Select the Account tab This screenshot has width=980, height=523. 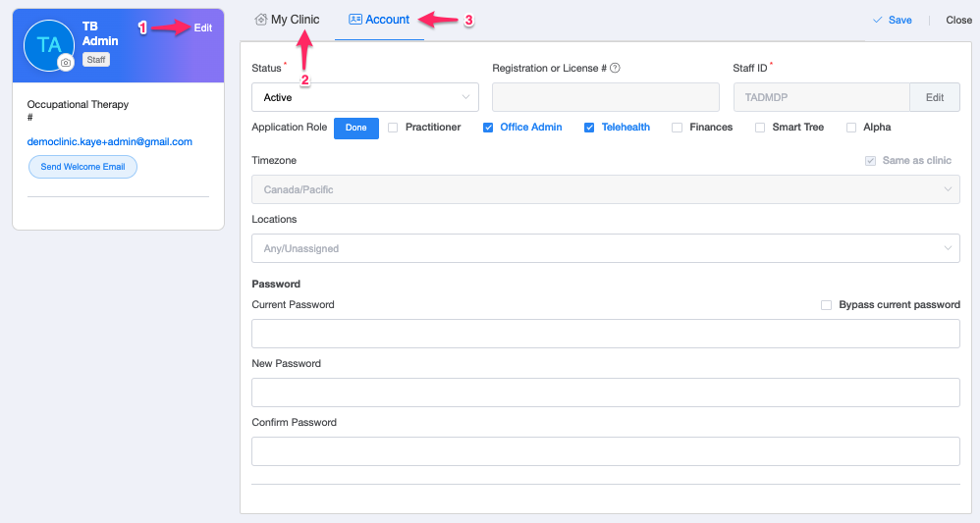click(379, 20)
